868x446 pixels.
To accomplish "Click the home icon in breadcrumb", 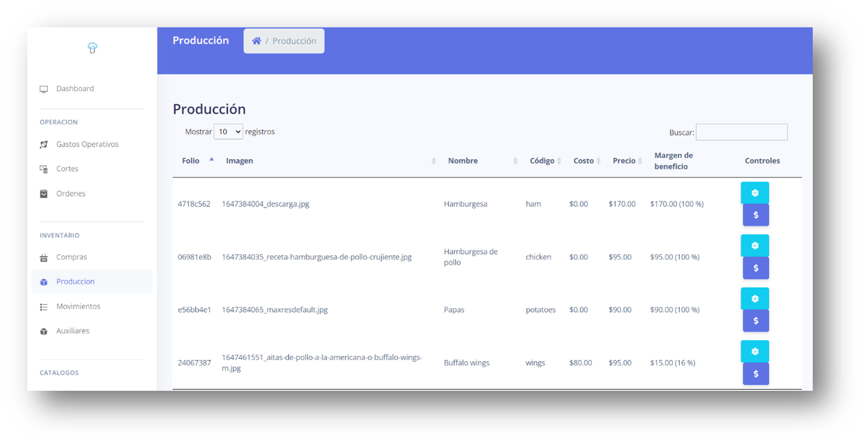I will click(x=257, y=41).
